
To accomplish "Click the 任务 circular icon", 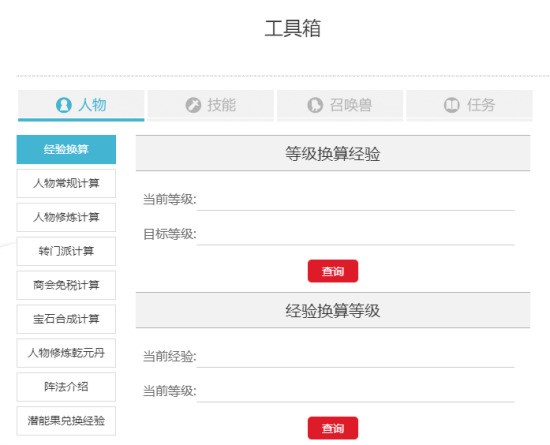I will coord(451,105).
